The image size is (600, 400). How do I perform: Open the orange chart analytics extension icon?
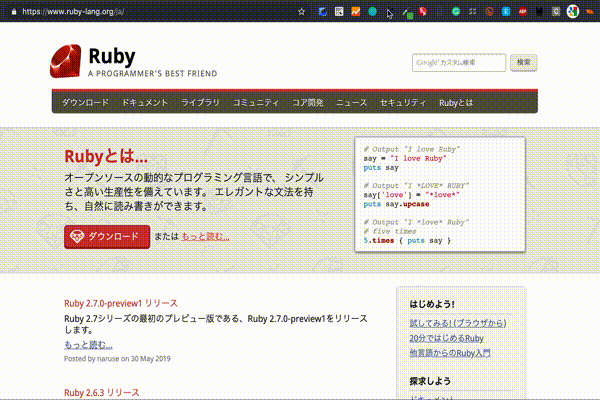pos(355,11)
